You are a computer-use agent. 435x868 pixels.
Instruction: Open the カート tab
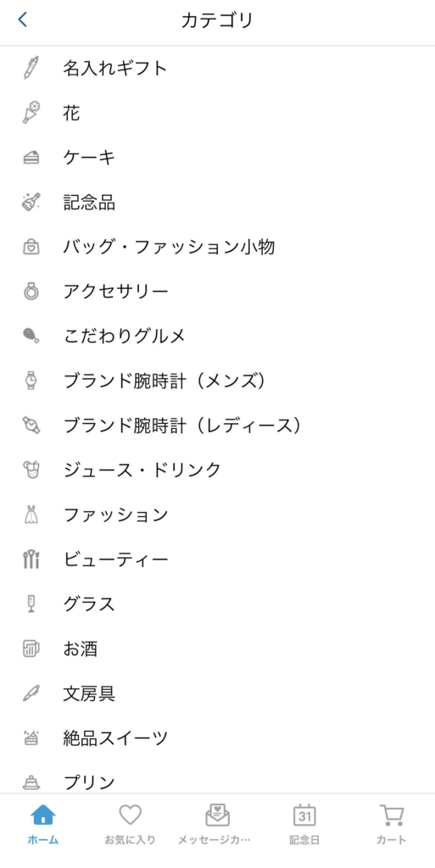[391, 824]
